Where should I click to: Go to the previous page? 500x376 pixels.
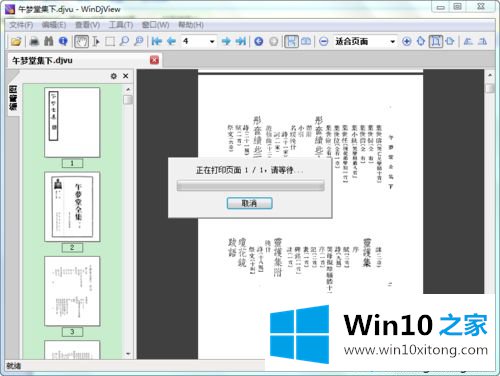[171, 41]
